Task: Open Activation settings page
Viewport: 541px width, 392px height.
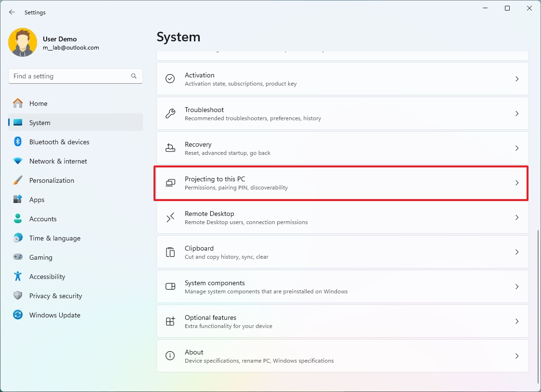Action: (x=343, y=79)
